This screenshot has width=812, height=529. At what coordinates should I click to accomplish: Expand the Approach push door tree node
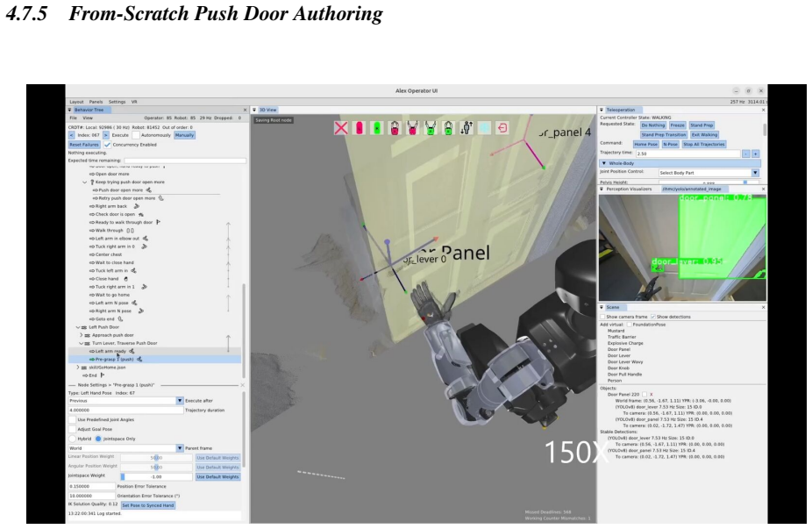82,335
